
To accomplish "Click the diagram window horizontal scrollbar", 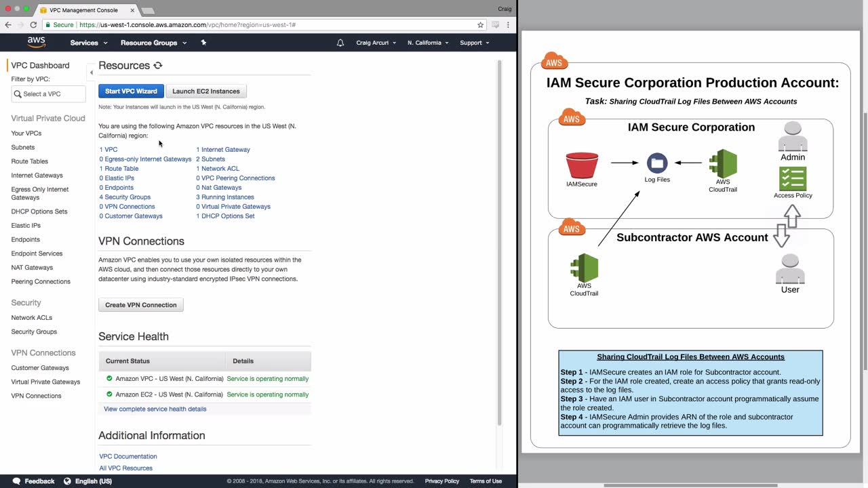I will pos(690,485).
